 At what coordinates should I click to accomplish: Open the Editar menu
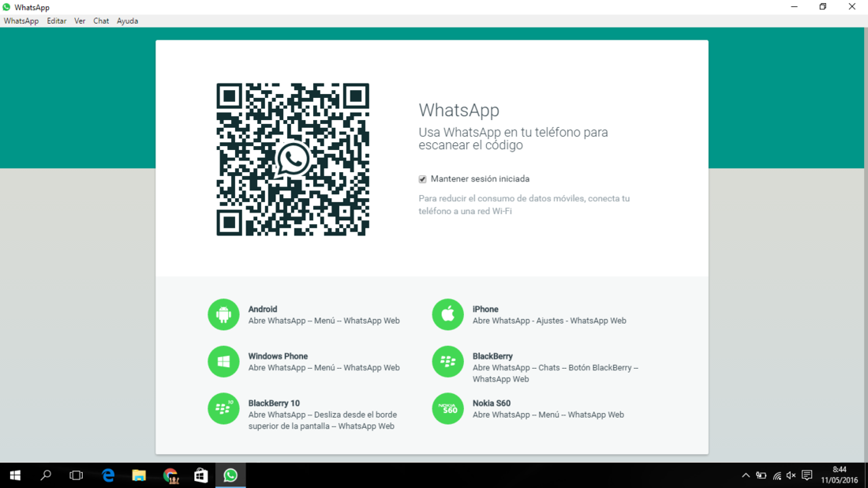point(57,21)
